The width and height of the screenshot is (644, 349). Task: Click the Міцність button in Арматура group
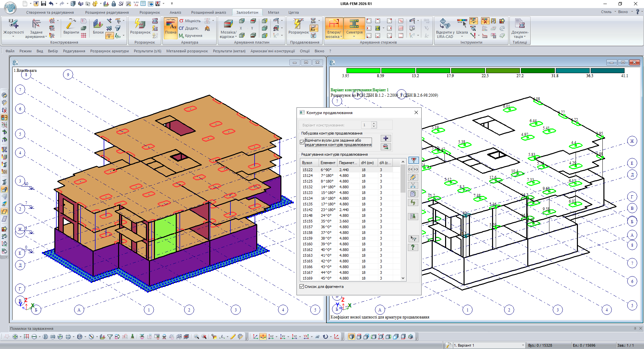coord(190,21)
